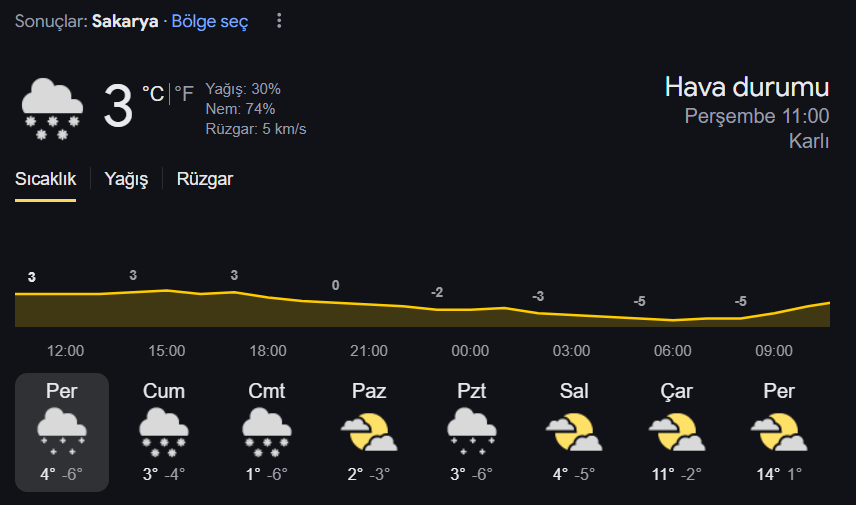Select Sunday (Paz) partly cloudy icon
Image resolution: width=856 pixels, height=505 pixels.
click(369, 432)
